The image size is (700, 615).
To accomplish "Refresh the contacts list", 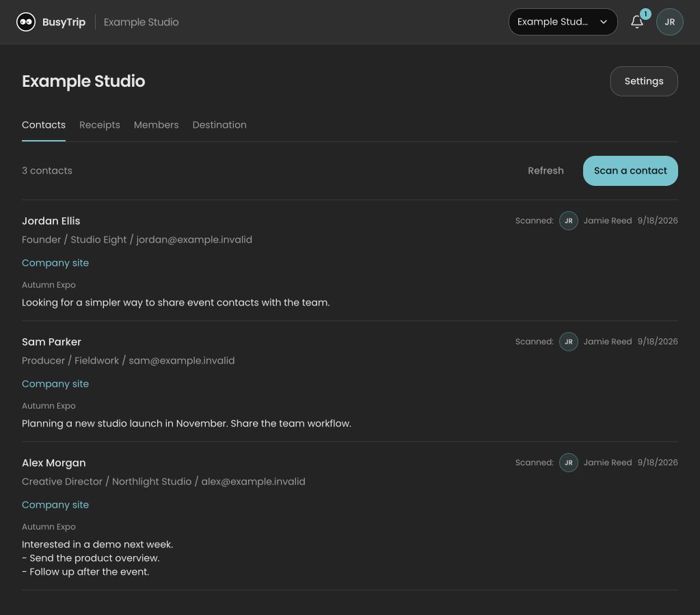I will [x=546, y=170].
